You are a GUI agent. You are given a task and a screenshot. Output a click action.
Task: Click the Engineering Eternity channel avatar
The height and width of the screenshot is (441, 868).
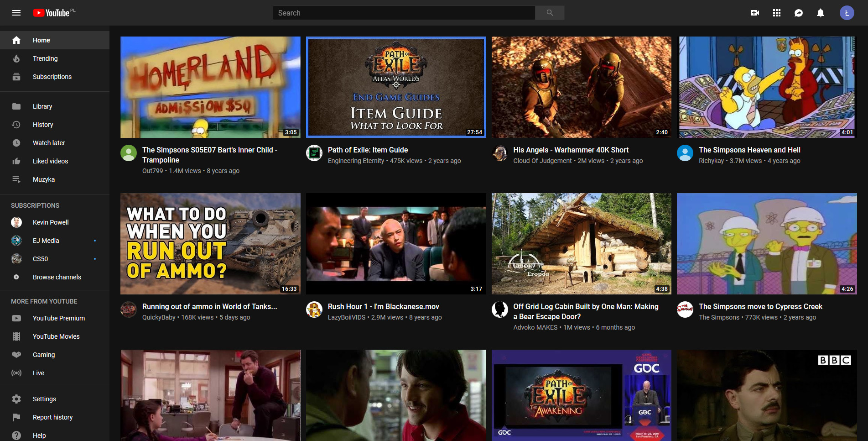(314, 153)
